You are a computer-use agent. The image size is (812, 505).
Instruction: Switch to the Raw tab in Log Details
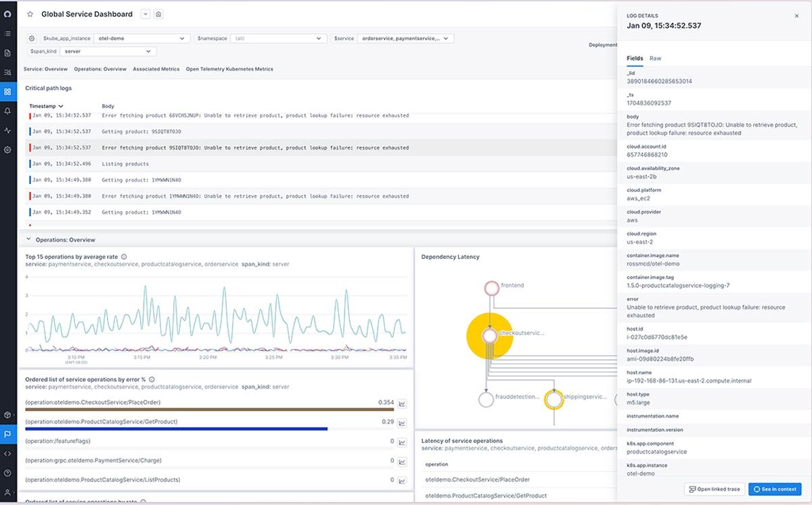point(655,58)
